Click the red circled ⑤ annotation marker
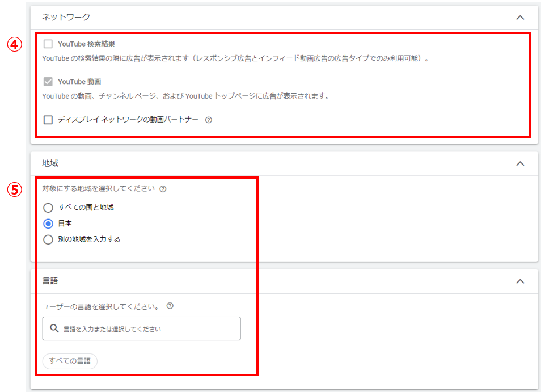This screenshot has height=392, width=541. click(x=14, y=189)
